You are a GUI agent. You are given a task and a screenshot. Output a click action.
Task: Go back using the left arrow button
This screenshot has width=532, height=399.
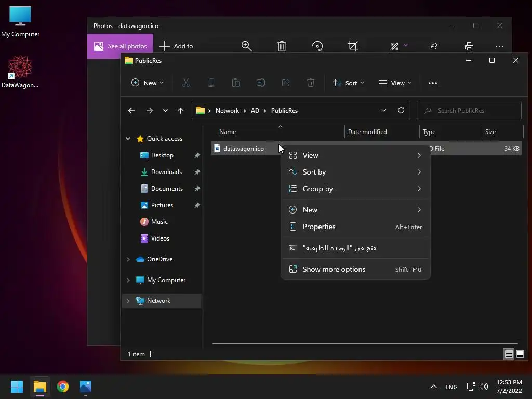point(131,111)
